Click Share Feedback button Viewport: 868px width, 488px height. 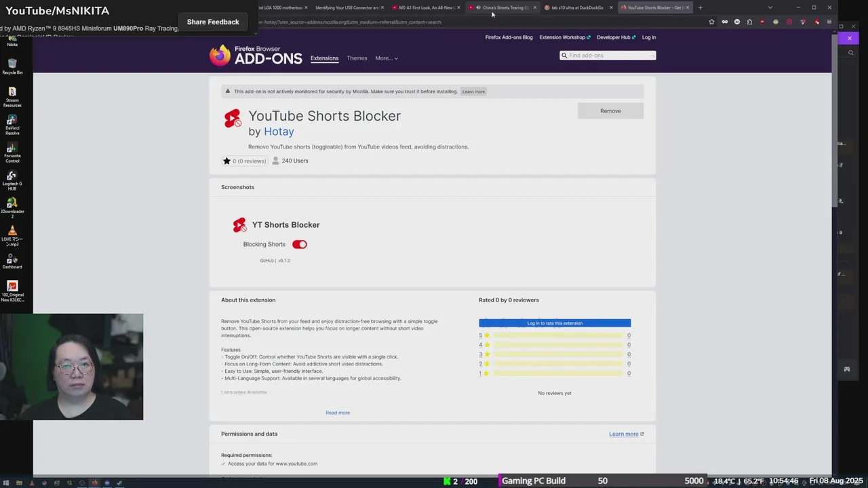click(x=213, y=22)
